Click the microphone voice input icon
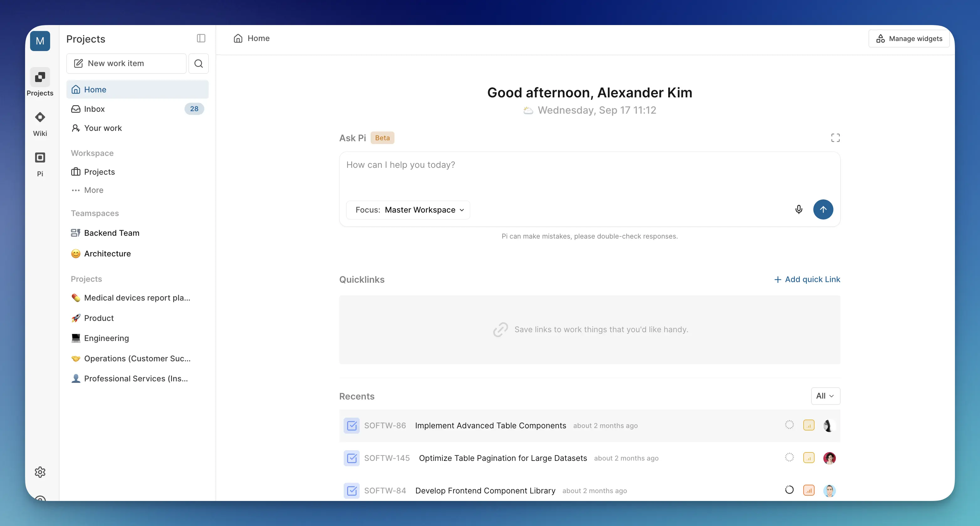The height and width of the screenshot is (526, 980). coord(799,209)
